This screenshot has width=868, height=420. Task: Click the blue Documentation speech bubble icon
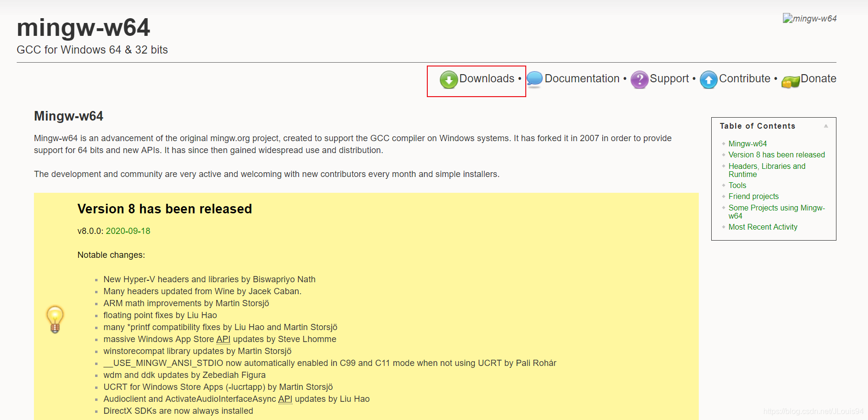pyautogui.click(x=535, y=79)
